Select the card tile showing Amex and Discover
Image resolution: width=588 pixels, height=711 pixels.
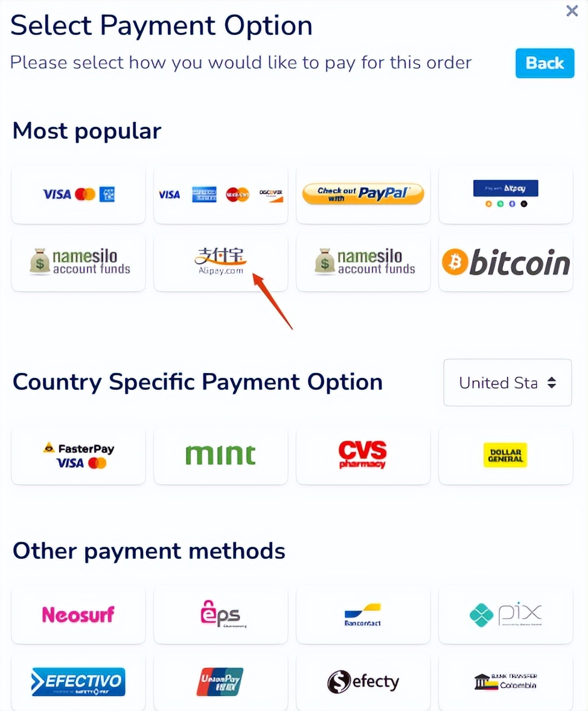pyautogui.click(x=220, y=194)
